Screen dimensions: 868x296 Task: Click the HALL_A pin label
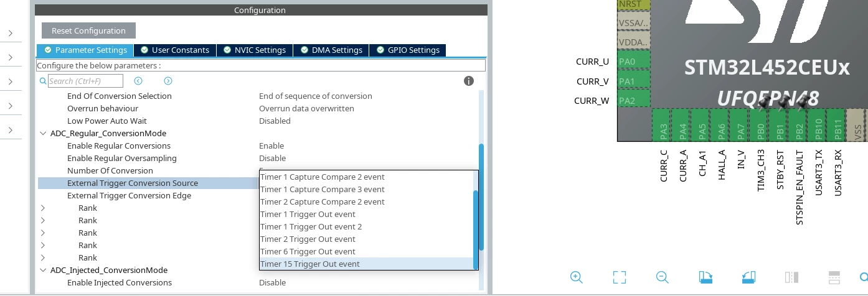(722, 165)
